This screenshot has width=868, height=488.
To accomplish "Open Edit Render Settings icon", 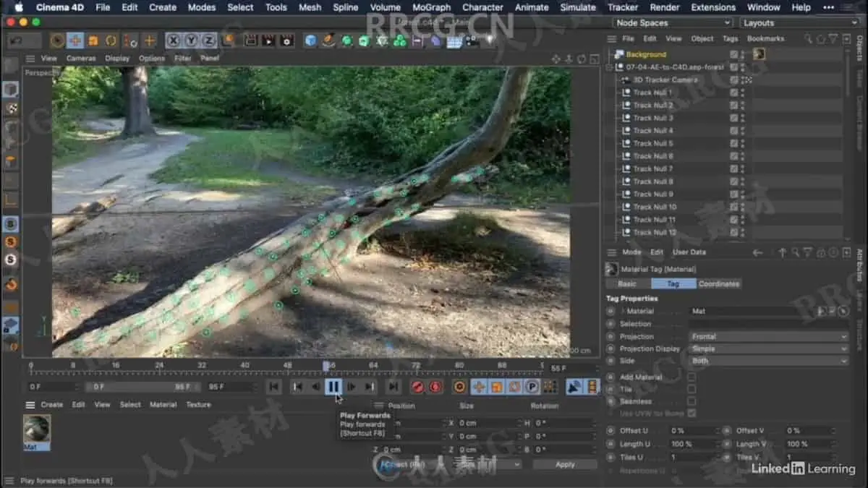I will pyautogui.click(x=287, y=40).
